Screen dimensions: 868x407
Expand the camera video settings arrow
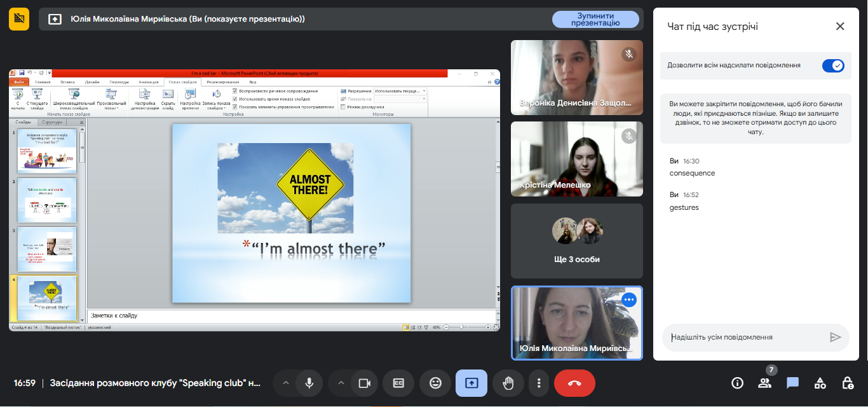[x=341, y=383]
